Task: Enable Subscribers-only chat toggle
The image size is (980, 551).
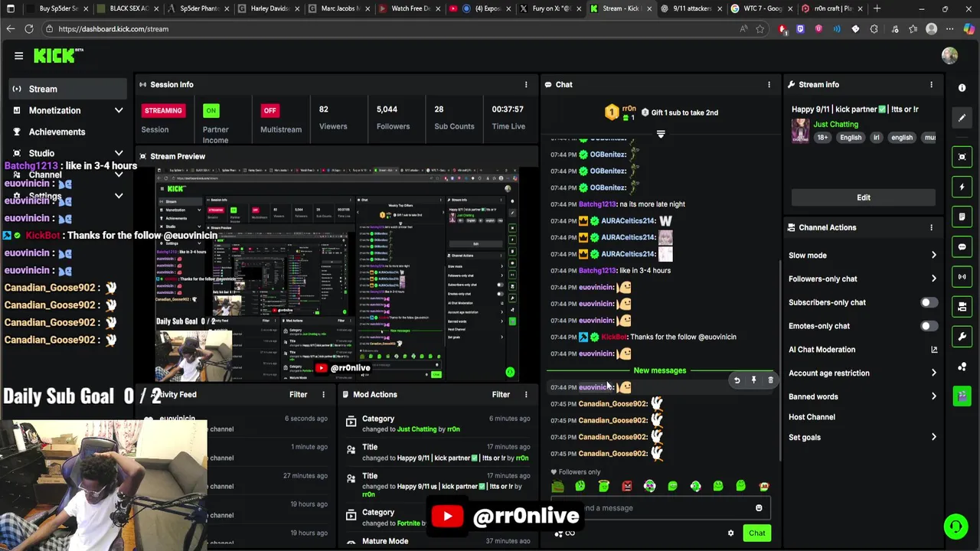Action: pos(928,302)
